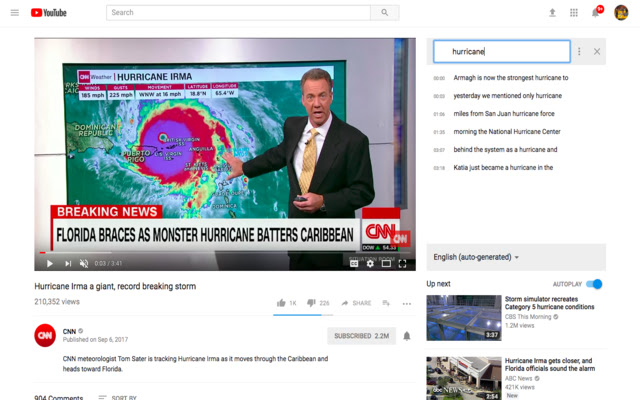This screenshot has width=640, height=400.
Task: Open the notifications bell in header
Action: coord(596,13)
